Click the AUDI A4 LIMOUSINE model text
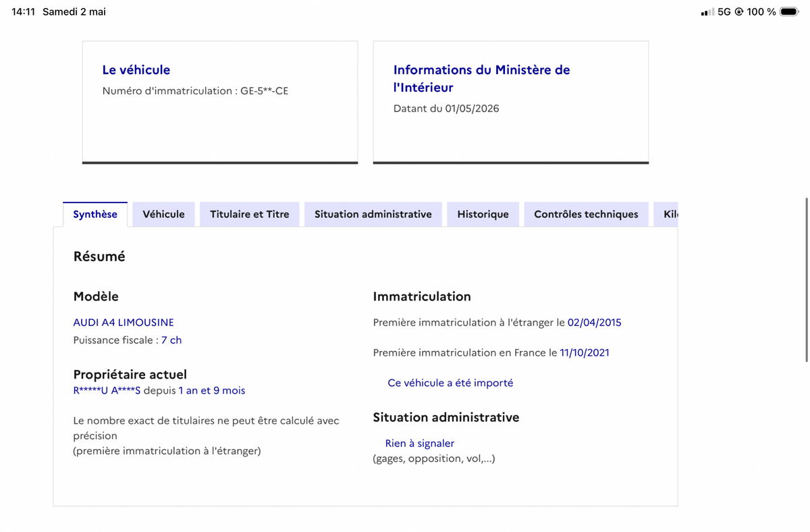This screenshot has width=810, height=532. (x=124, y=323)
